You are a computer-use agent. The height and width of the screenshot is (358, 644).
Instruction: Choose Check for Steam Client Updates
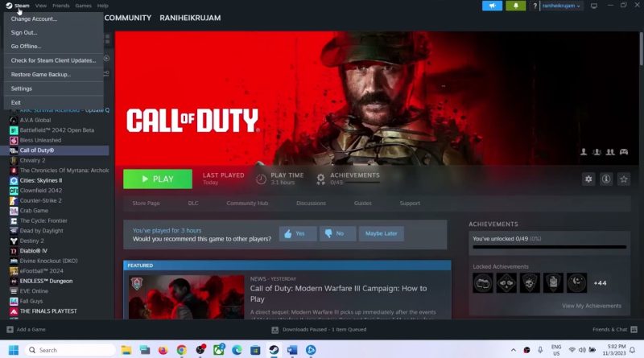click(x=53, y=60)
